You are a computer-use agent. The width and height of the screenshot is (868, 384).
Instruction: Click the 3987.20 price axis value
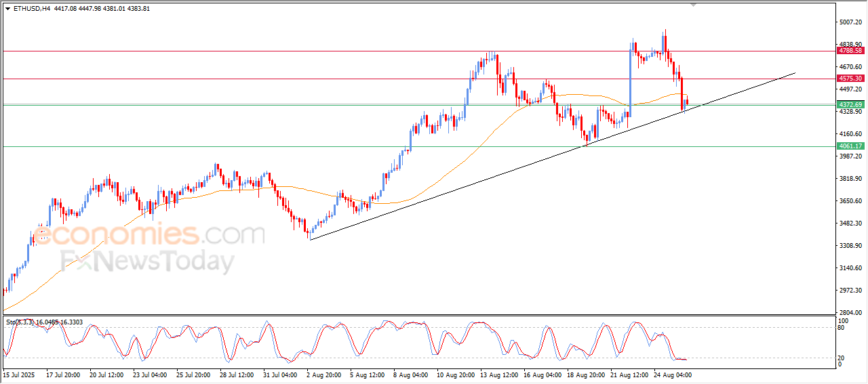pos(850,156)
